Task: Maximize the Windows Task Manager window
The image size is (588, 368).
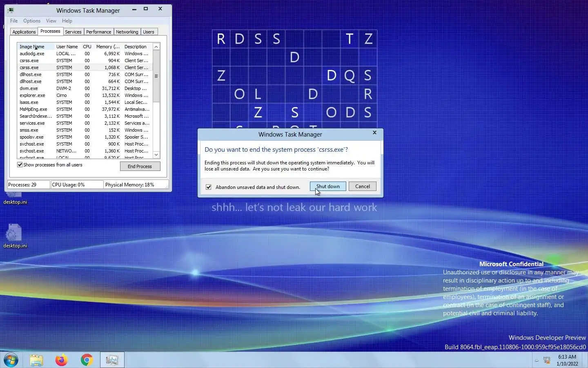Action: (146, 9)
